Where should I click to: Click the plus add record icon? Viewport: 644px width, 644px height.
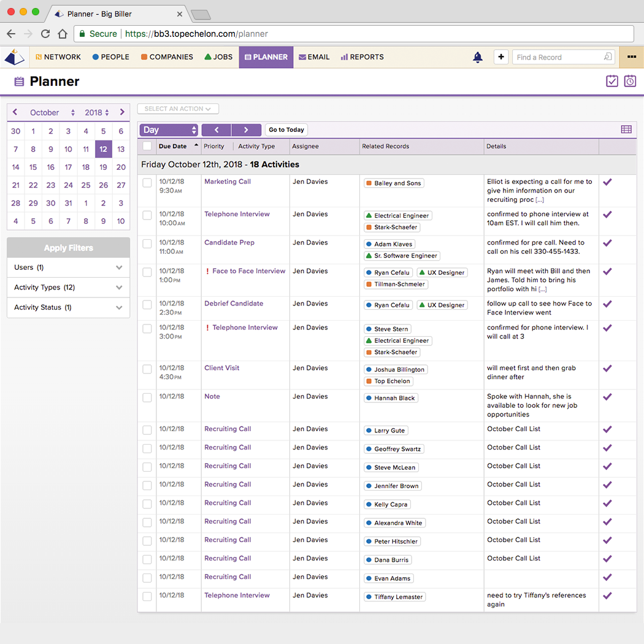501,57
